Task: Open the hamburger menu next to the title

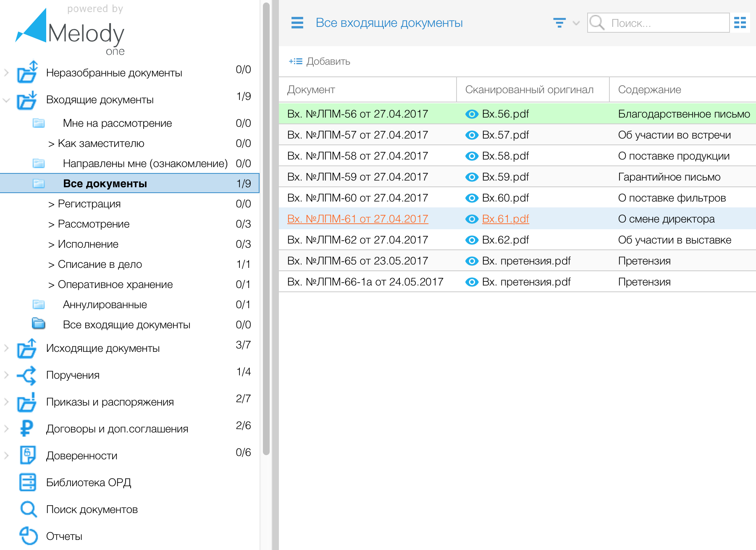Action: 297,23
